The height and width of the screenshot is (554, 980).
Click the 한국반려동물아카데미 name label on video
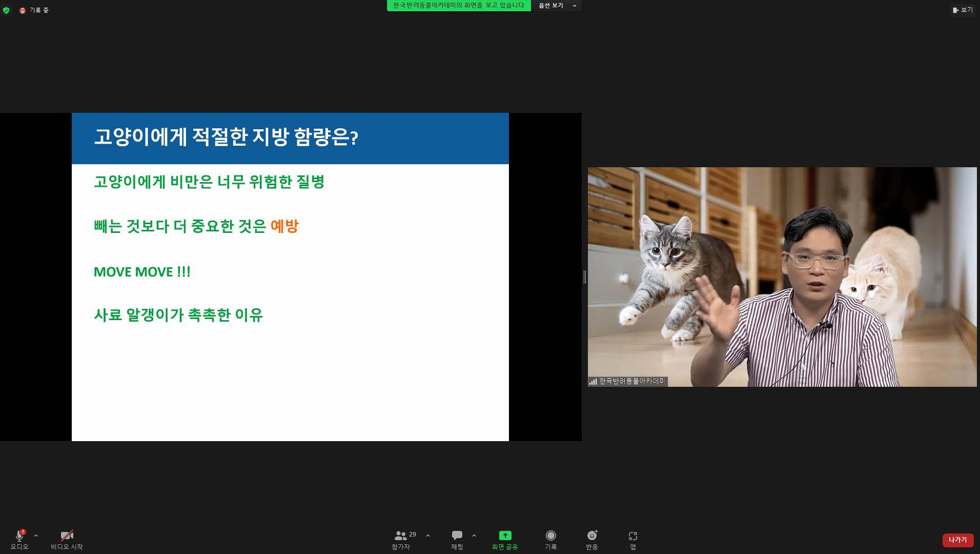[x=632, y=381]
